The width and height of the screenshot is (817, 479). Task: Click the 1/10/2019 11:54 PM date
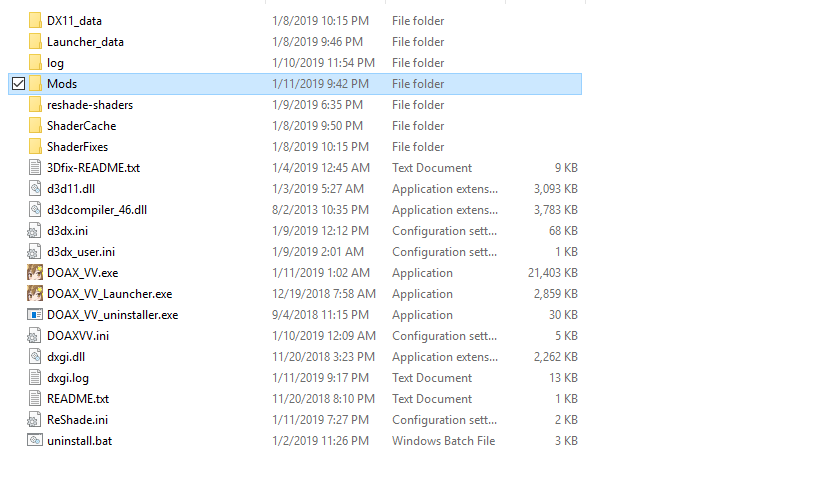pos(324,63)
